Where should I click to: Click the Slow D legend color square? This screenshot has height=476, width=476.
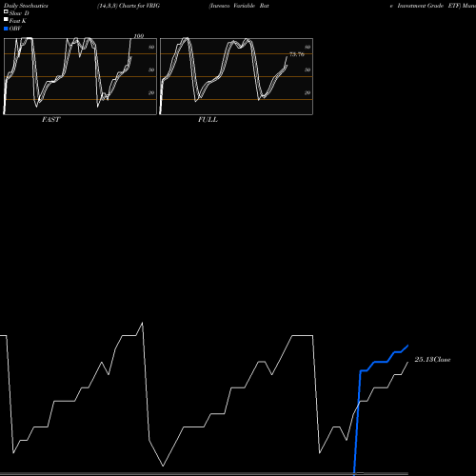coord(6,12)
